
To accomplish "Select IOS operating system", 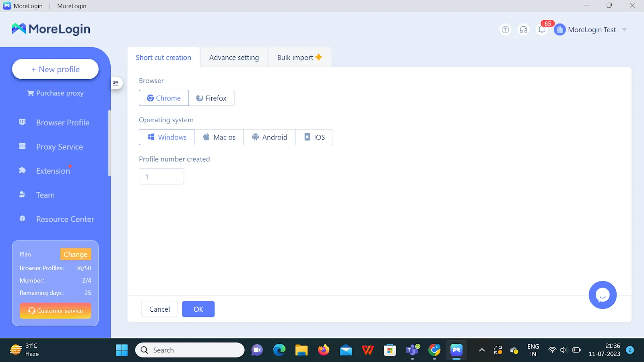I will [314, 137].
